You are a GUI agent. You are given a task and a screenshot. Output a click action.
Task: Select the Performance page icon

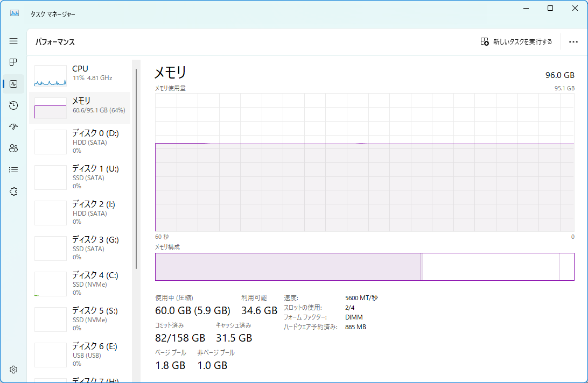coord(13,84)
